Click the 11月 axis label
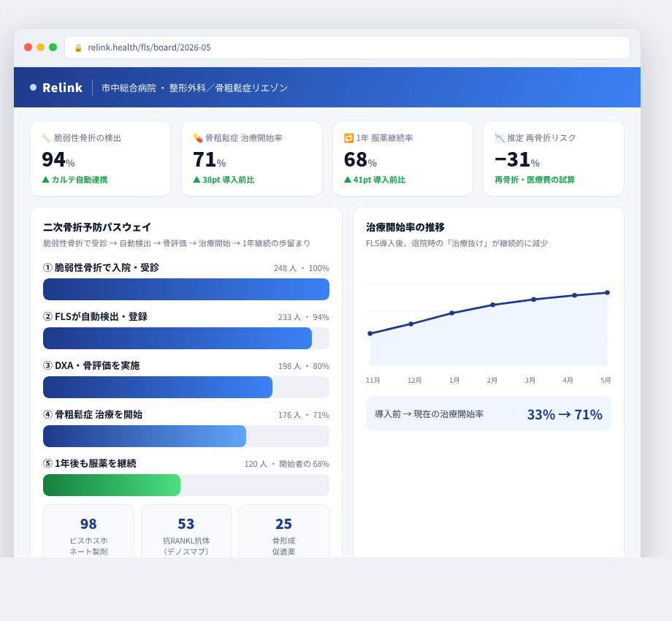 (x=373, y=380)
